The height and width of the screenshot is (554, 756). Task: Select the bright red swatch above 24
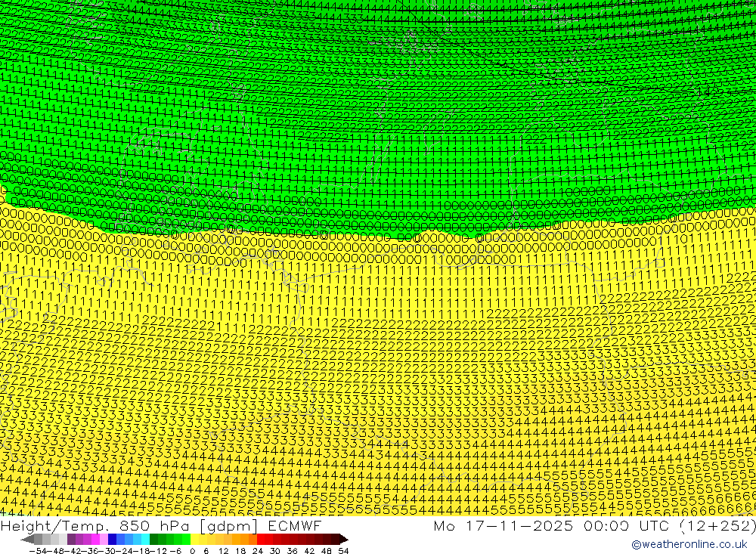[x=261, y=539]
